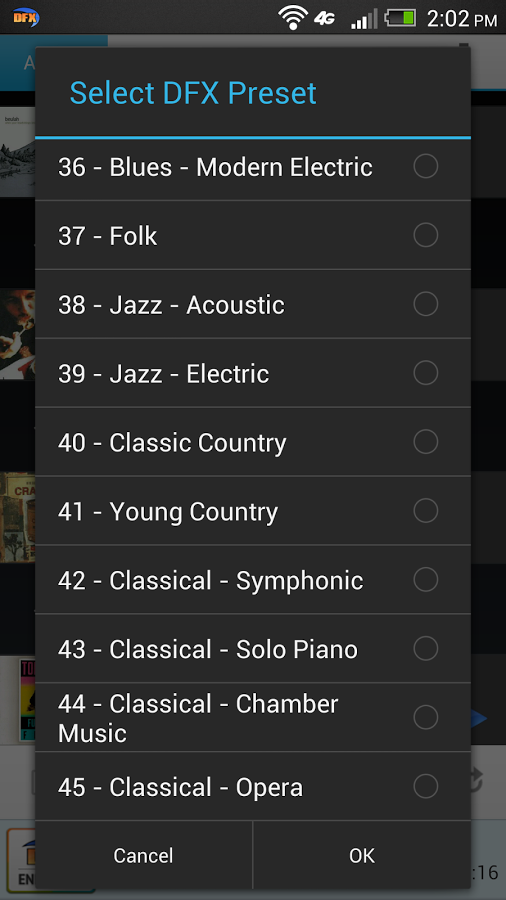
Task: Choose 45 - Classical - Opera radio button
Action: 426,786
